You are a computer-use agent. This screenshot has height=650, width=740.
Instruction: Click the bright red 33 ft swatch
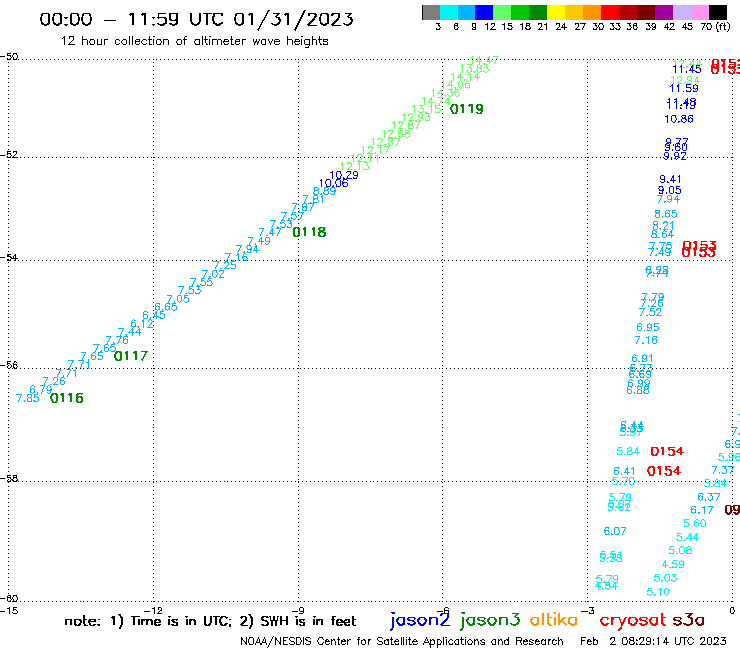point(610,12)
